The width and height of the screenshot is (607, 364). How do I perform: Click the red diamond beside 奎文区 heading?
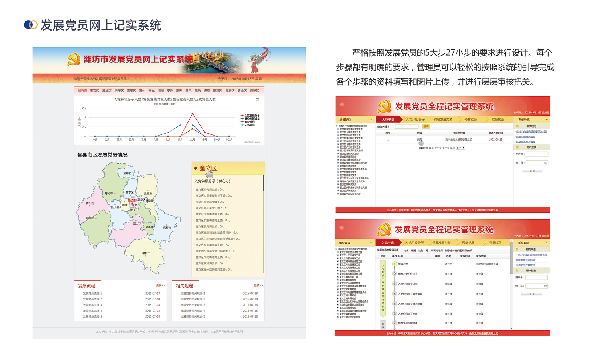(195, 168)
